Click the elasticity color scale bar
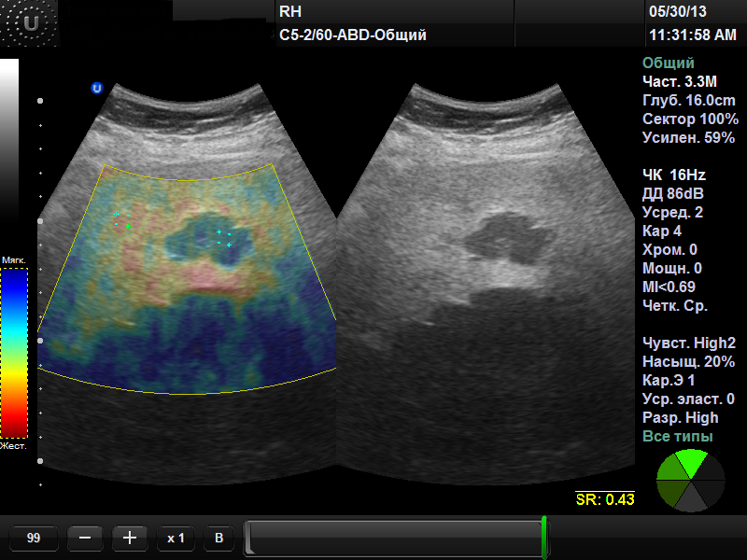The image size is (747, 560). 14,353
